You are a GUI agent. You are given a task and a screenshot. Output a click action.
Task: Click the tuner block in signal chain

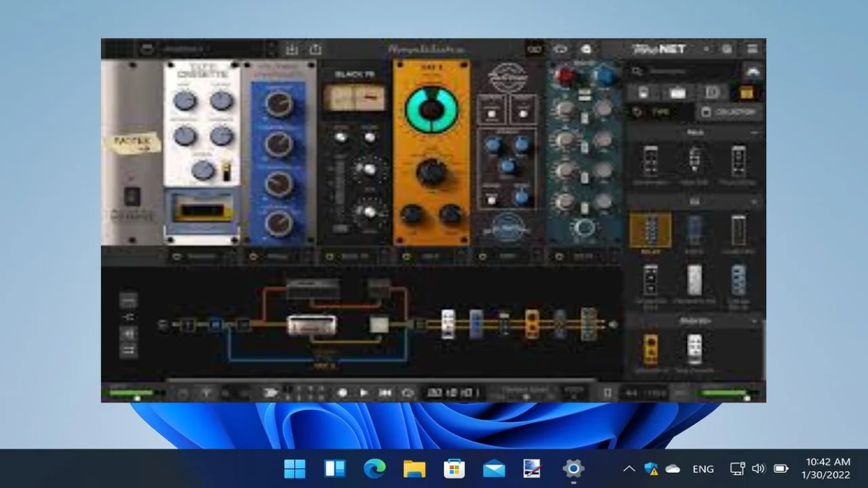(188, 325)
